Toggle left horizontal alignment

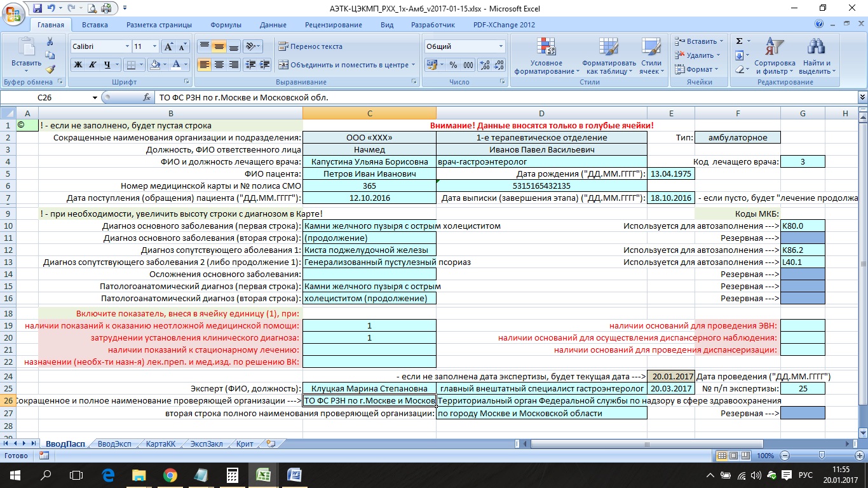tap(204, 65)
